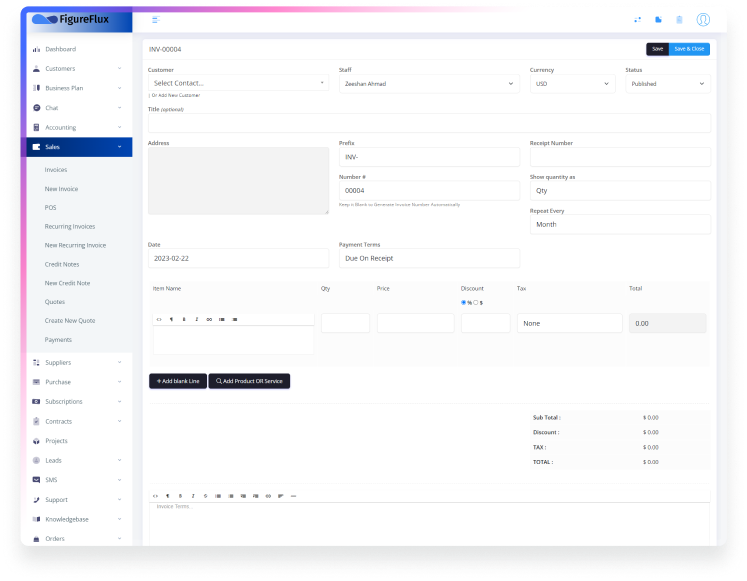Apply bold in invoice terms editor
The image size is (747, 581).
180,496
